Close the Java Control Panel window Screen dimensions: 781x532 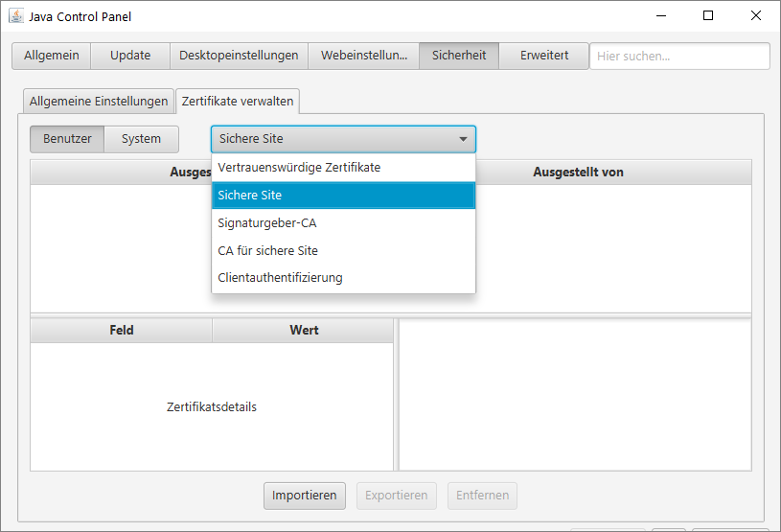[755, 16]
